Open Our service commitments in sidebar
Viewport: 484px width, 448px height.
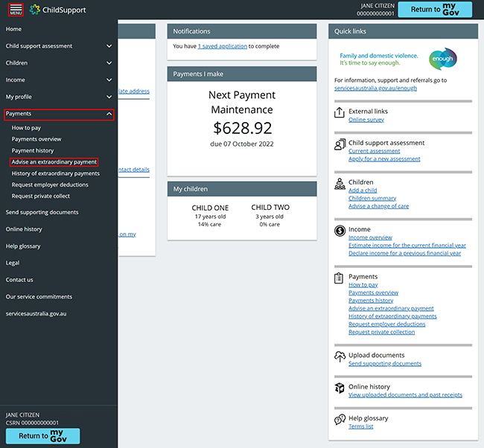pyautogui.click(x=39, y=297)
